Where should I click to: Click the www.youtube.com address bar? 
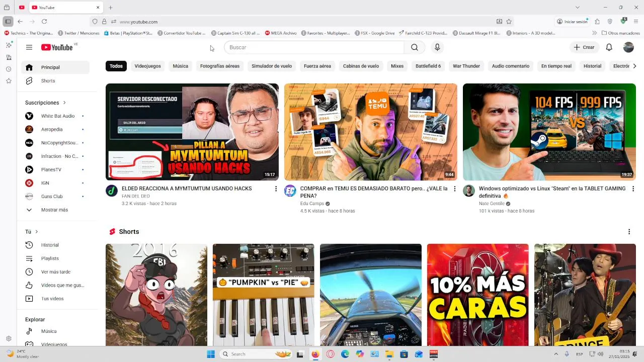pos(302,22)
